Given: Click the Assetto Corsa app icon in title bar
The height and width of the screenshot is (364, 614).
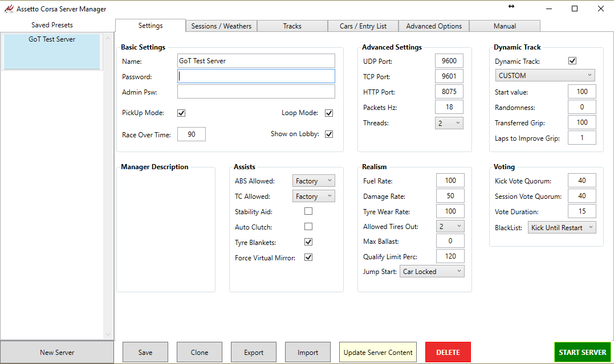Looking at the screenshot, I should (x=9, y=9).
